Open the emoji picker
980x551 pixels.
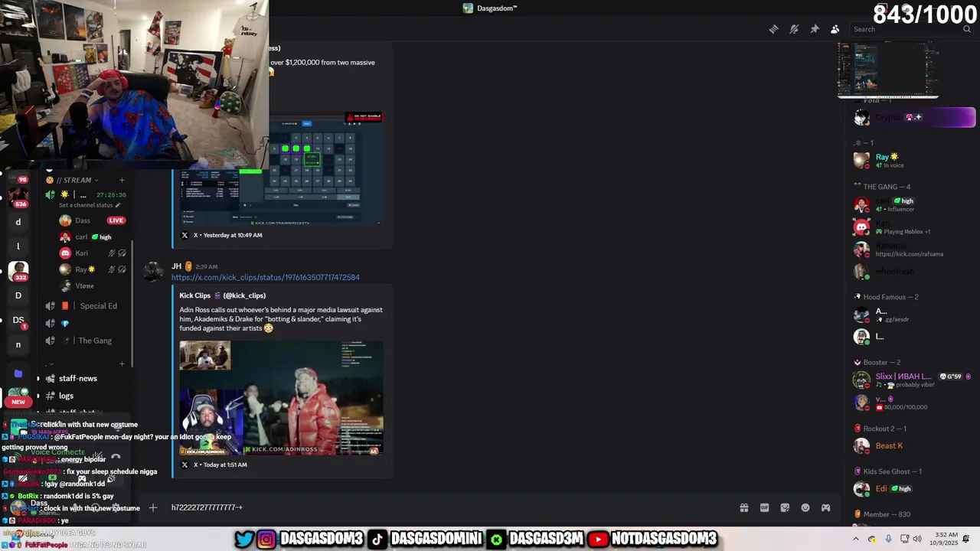805,507
